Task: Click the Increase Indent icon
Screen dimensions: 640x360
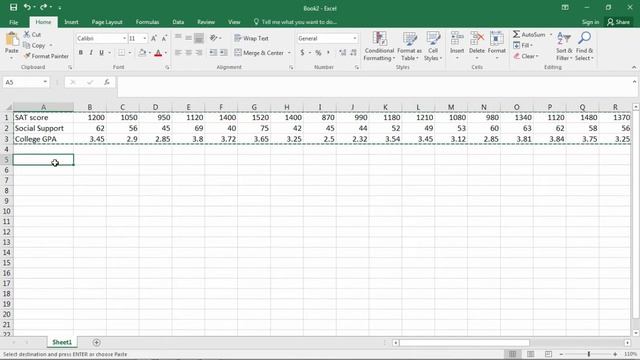Action: pyautogui.click(x=224, y=53)
